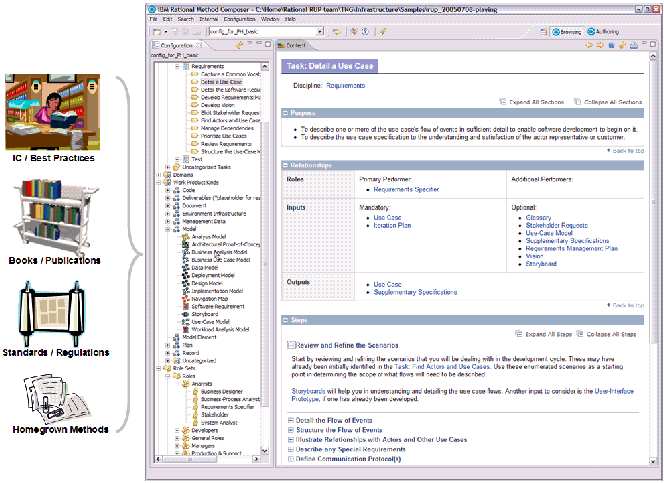
Task: Open the Requirements discipline link
Action: point(346,86)
